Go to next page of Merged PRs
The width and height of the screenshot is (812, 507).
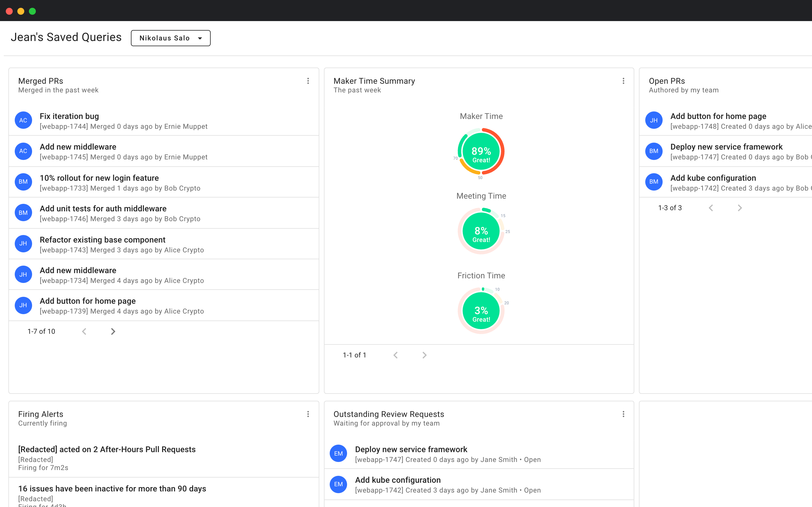click(113, 331)
